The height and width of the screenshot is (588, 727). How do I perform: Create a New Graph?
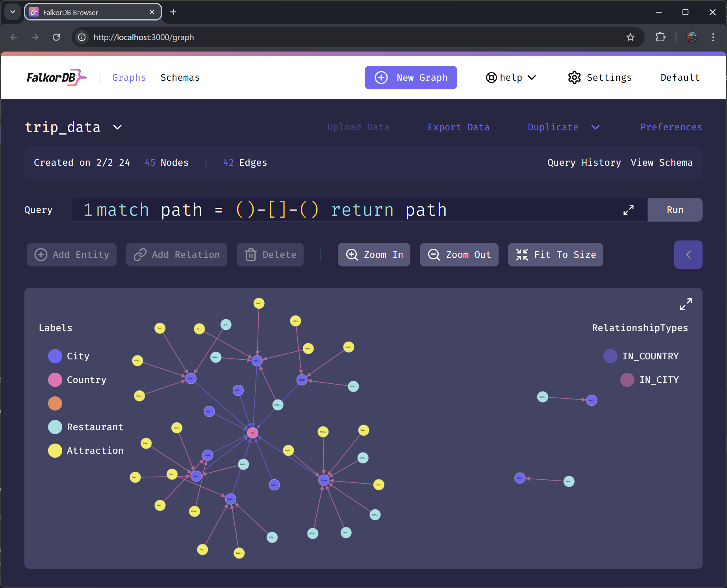pyautogui.click(x=410, y=78)
